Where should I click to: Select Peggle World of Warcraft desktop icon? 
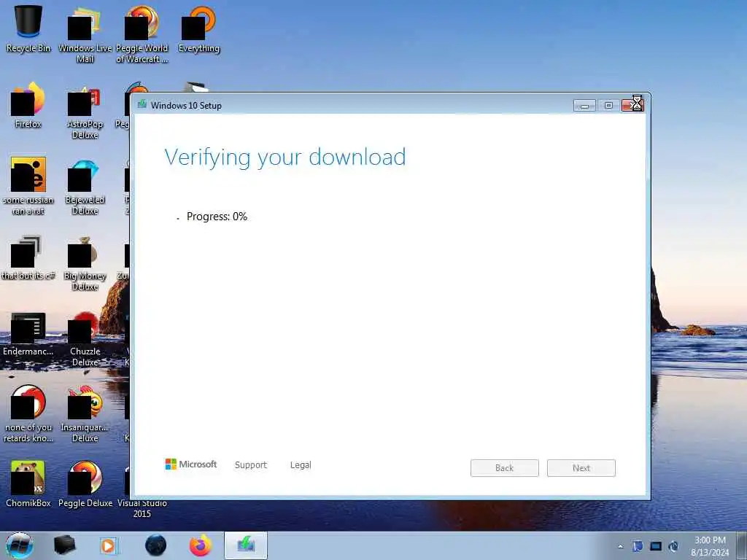click(142, 34)
